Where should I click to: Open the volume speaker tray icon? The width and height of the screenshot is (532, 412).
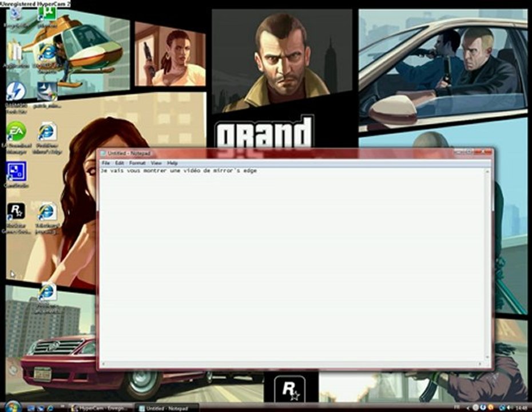click(509, 407)
